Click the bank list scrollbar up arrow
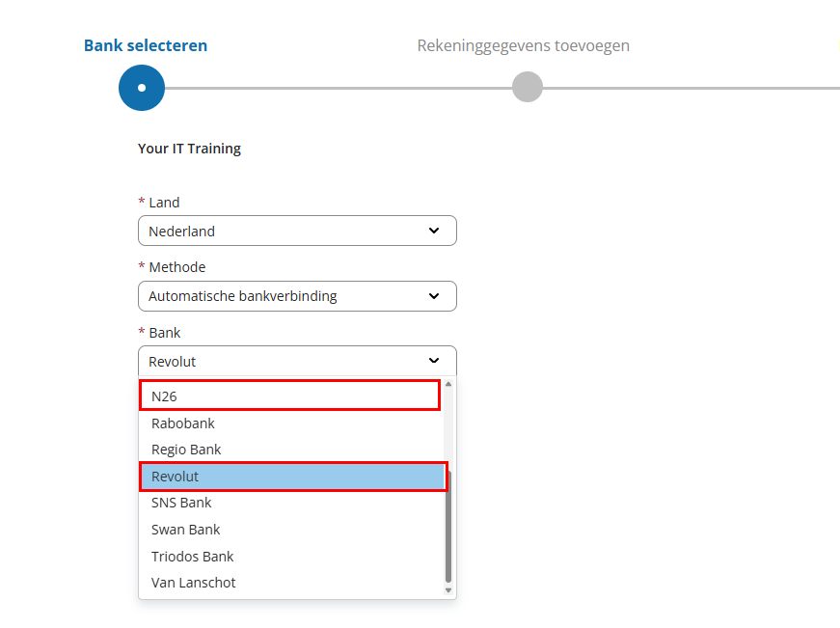 click(448, 384)
